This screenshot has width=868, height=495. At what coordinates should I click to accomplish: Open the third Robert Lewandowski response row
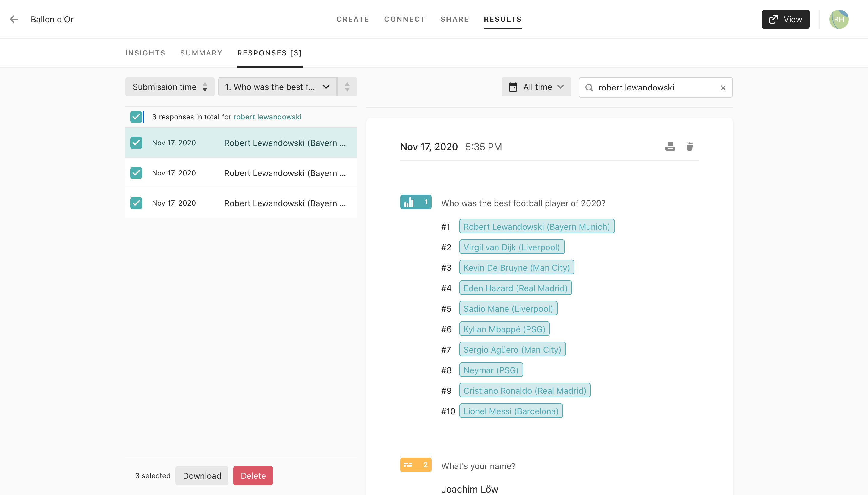coord(241,203)
